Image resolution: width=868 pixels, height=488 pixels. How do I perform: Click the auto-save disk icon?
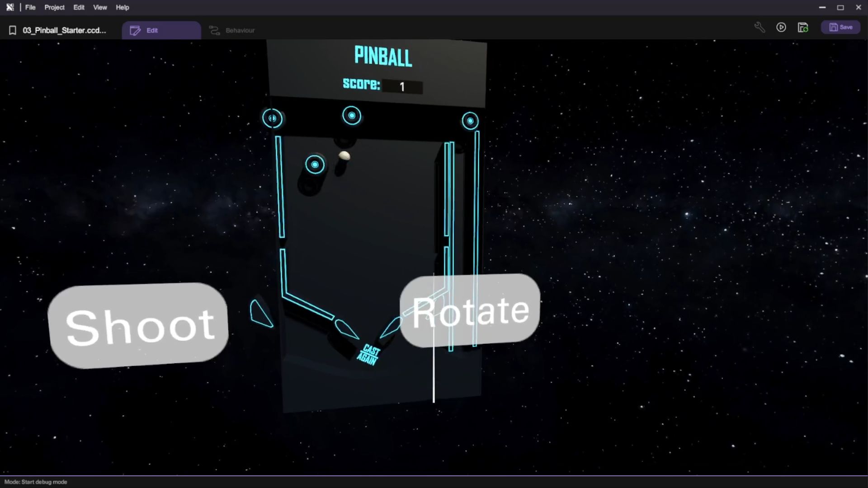tap(803, 28)
